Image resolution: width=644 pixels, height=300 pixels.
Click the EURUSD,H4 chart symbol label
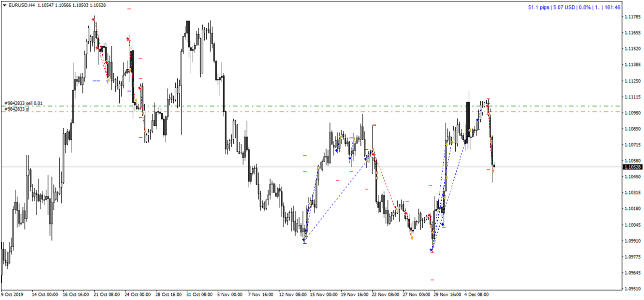[x=22, y=5]
